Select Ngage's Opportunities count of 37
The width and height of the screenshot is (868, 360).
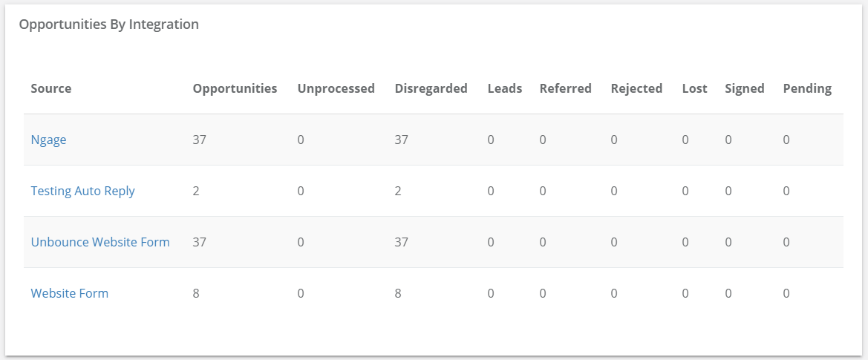pyautogui.click(x=199, y=140)
